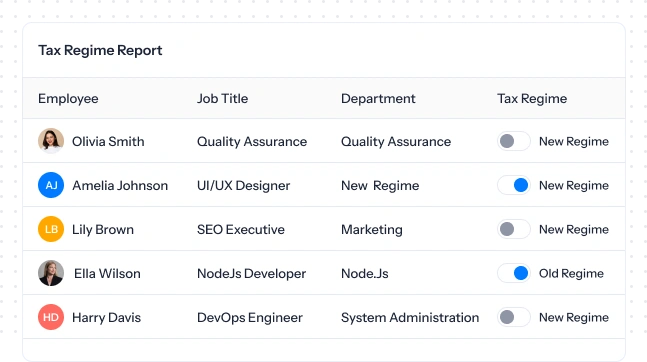Select the Lily Brown name text
Viewport: 647px width, 362px height.
point(103,230)
